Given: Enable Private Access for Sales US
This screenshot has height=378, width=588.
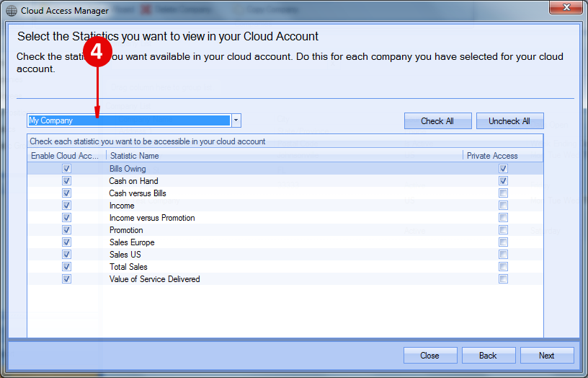Looking at the screenshot, I should (503, 255).
